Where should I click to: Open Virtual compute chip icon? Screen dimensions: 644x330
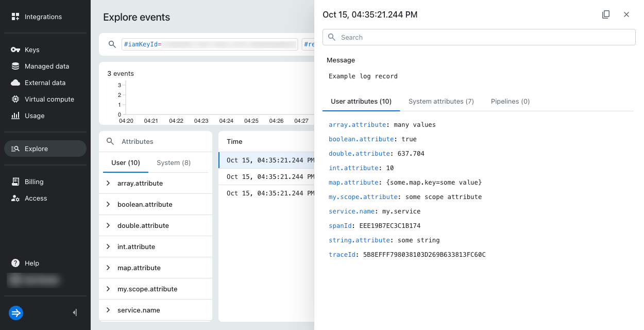tap(15, 100)
